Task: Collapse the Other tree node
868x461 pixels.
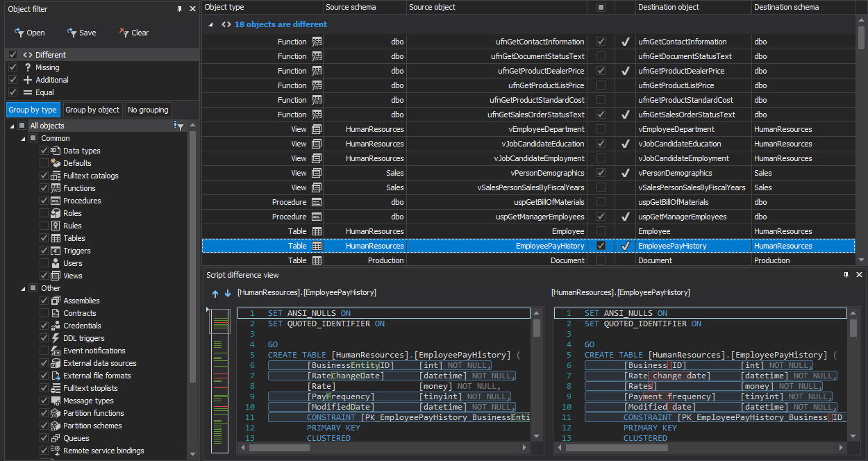Action: point(22,288)
